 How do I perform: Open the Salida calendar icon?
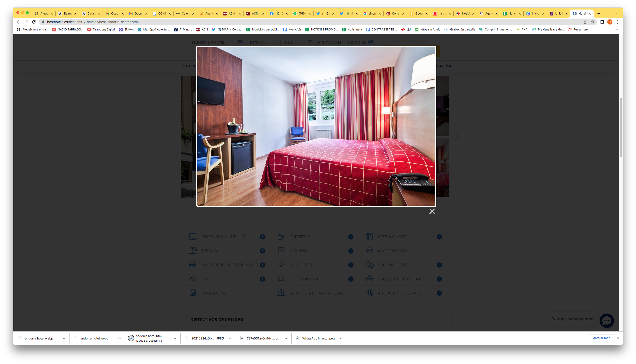[x=310, y=42]
